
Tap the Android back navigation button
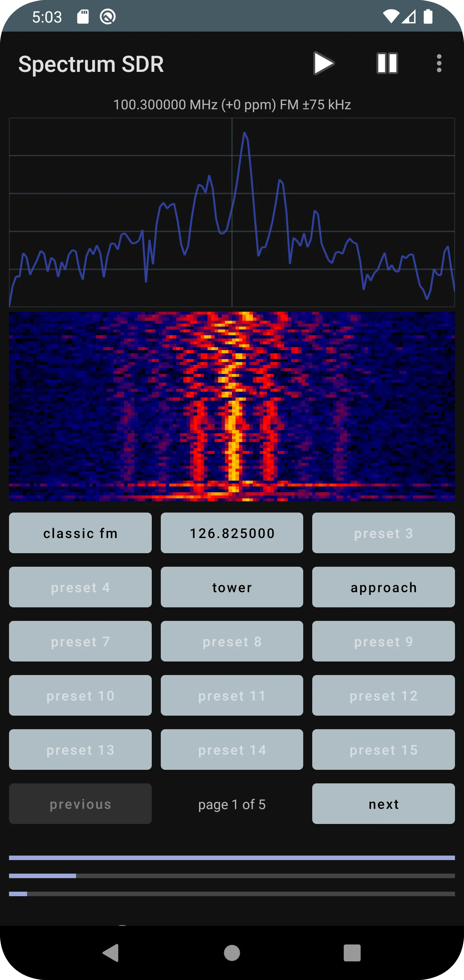pos(111,953)
